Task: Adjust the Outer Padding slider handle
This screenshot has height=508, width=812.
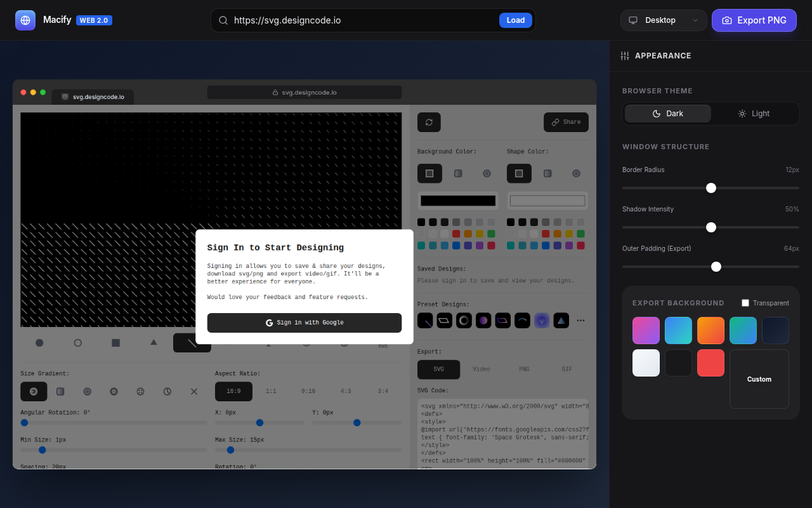Action: 716,267
